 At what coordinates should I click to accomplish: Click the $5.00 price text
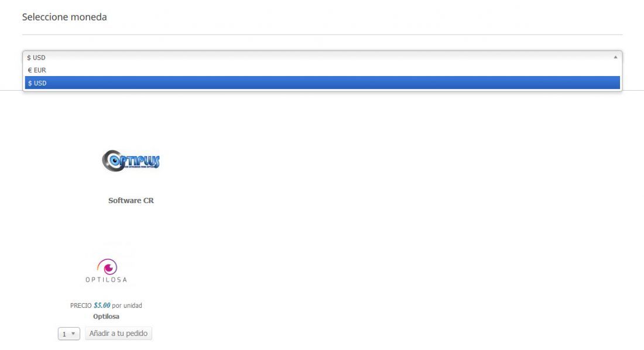102,305
